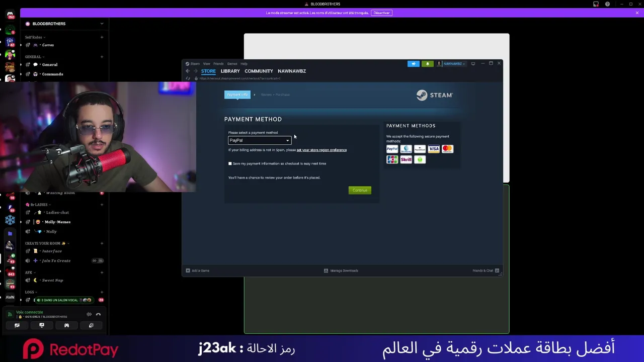Click the Steam forward navigation arrow
The image size is (644, 362).
coord(196,71)
